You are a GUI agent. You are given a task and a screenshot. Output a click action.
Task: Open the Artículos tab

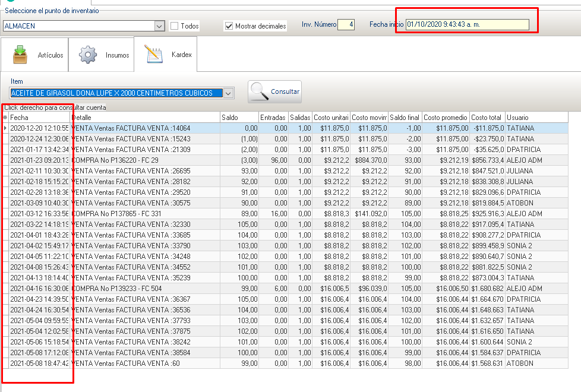click(34, 55)
